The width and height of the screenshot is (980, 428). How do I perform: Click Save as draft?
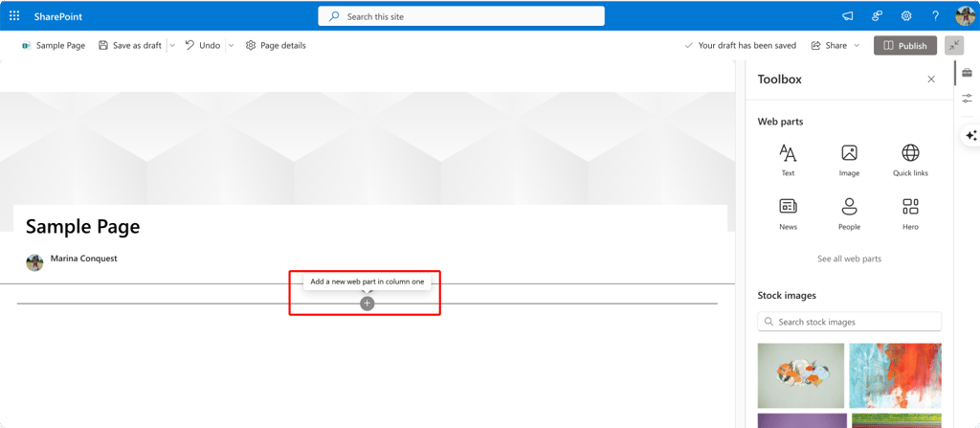[130, 45]
